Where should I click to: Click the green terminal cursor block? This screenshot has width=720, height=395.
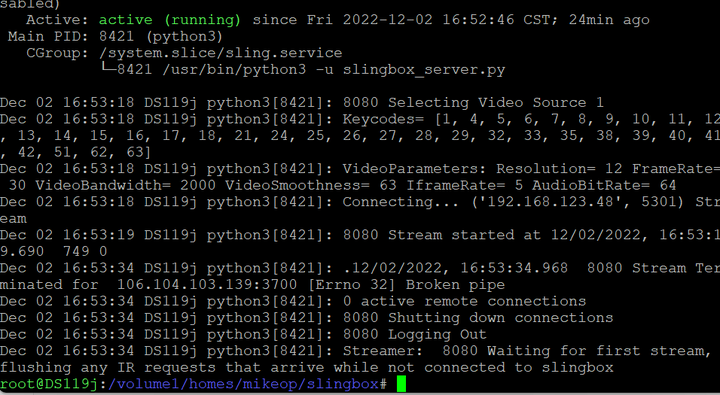[x=401, y=384]
